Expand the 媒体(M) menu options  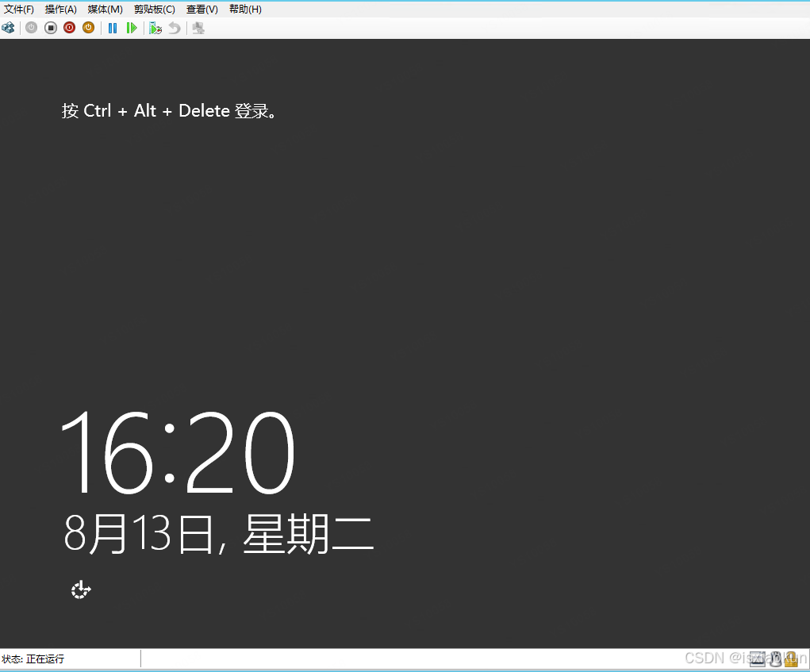104,9
